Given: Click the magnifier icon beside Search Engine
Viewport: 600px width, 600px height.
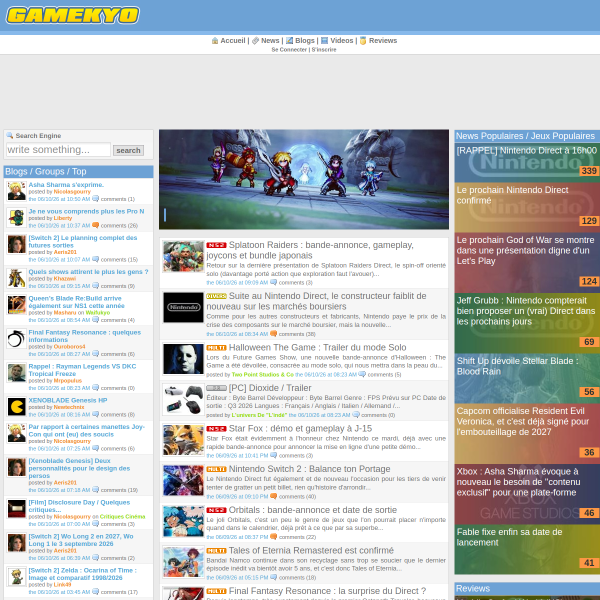Looking at the screenshot, I should tap(10, 135).
